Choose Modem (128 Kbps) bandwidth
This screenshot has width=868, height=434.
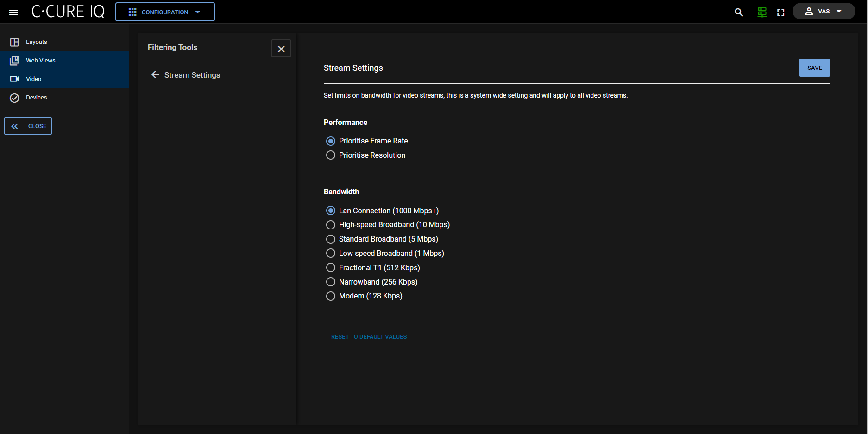coord(331,296)
